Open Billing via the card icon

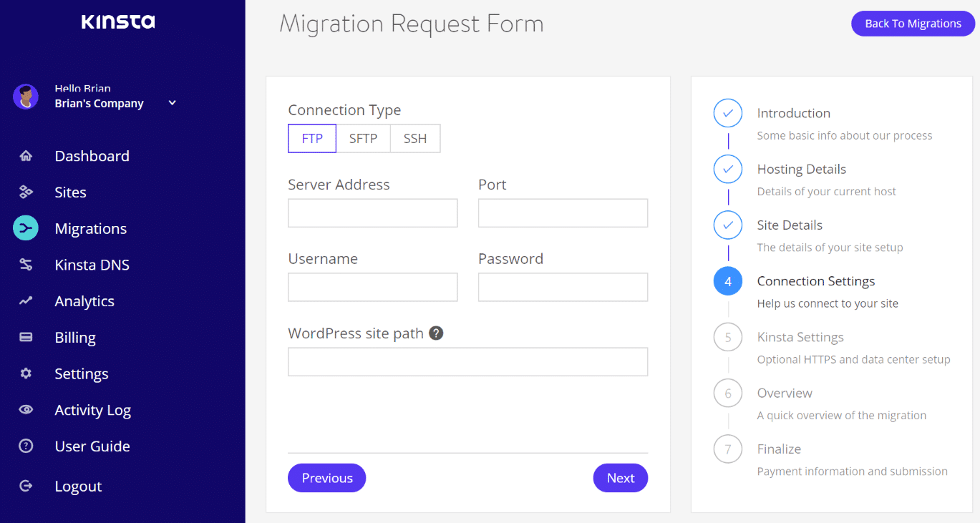tap(26, 338)
